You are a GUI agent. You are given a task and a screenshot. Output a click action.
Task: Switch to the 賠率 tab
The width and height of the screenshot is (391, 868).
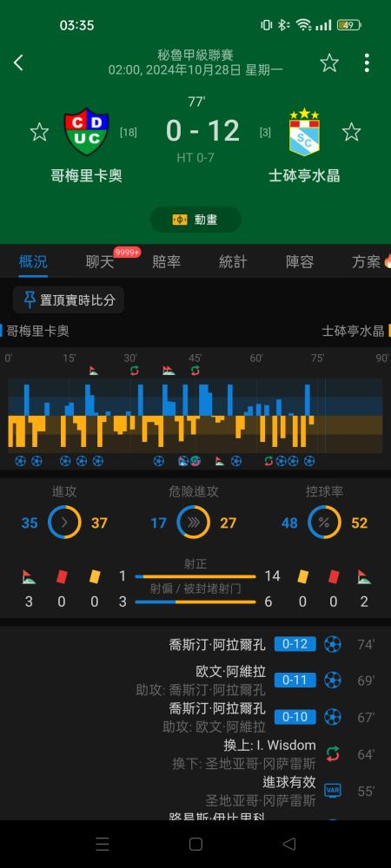click(x=166, y=262)
